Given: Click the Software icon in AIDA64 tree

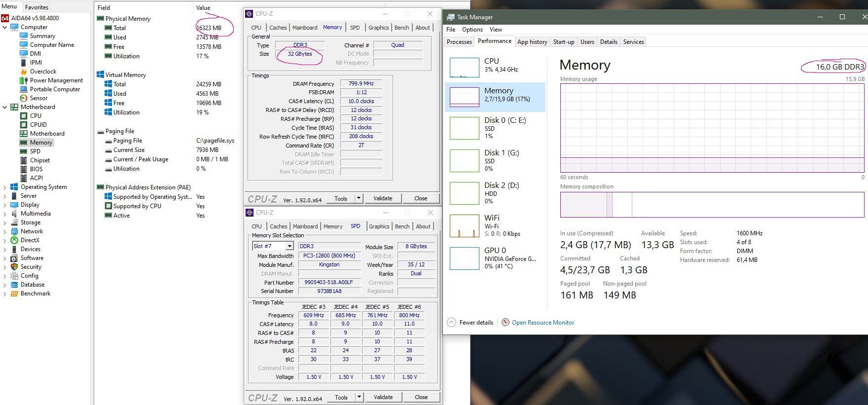Looking at the screenshot, I should coord(14,258).
